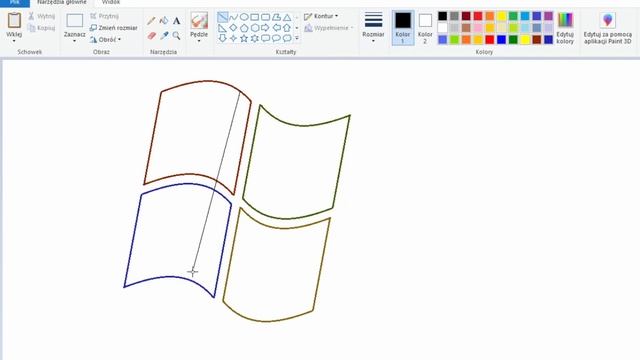This screenshot has width=640, height=360.
Task: Select the Text tool
Action: [176, 21]
